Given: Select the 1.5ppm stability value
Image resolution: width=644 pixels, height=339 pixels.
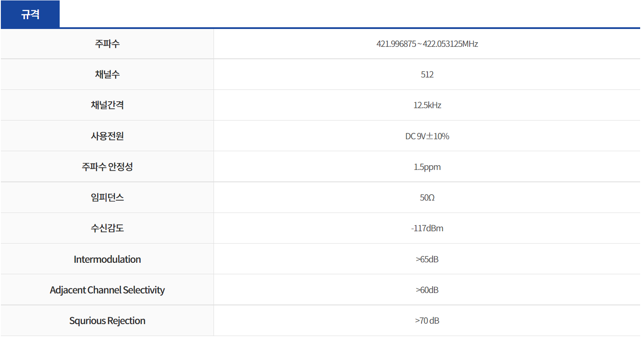Looking at the screenshot, I should (x=427, y=167).
